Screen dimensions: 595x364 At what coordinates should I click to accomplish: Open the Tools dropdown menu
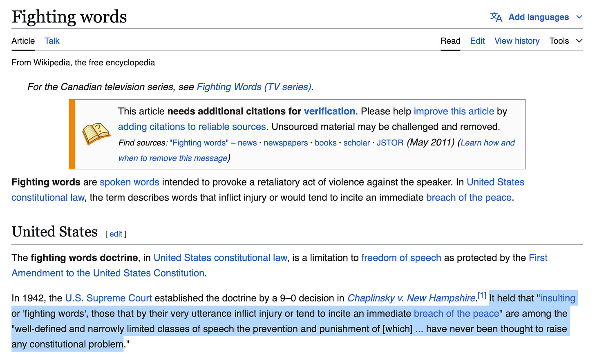pos(566,41)
